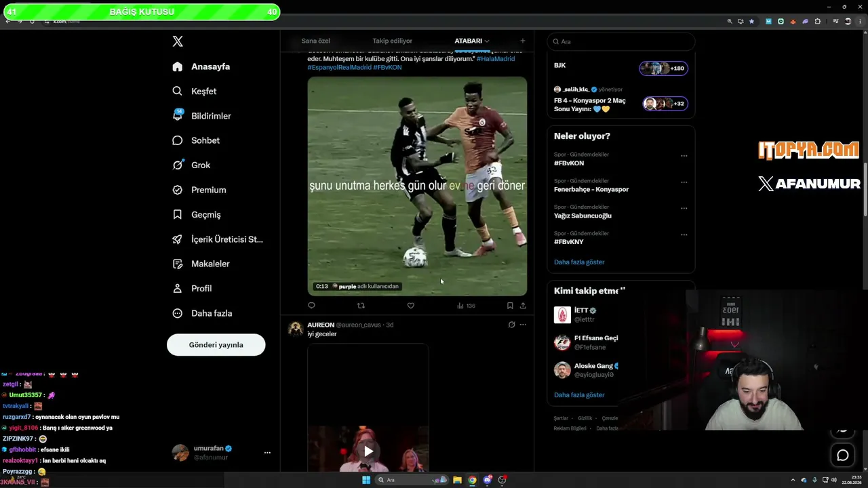Open taskbar clock showing 23:35
Viewport: 868px width, 488px height.
pyautogui.click(x=852, y=480)
